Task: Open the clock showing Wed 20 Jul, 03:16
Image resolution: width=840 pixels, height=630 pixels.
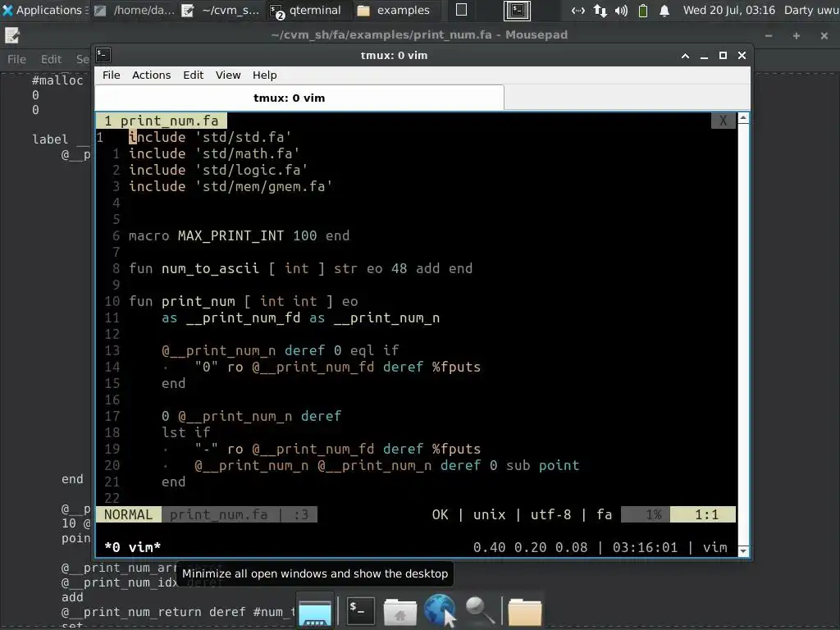Action: pyautogui.click(x=728, y=10)
